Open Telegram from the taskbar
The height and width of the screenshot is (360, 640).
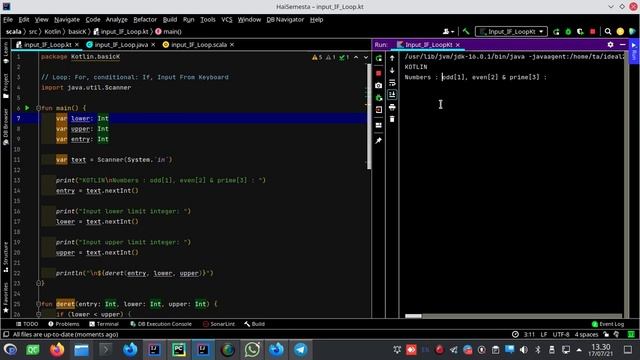tap(301, 350)
